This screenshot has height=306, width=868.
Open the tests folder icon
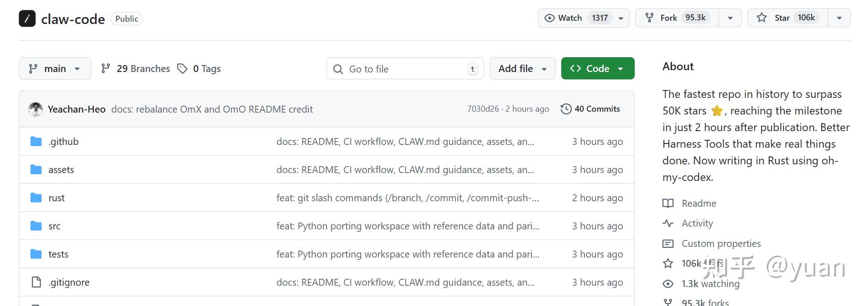36,254
